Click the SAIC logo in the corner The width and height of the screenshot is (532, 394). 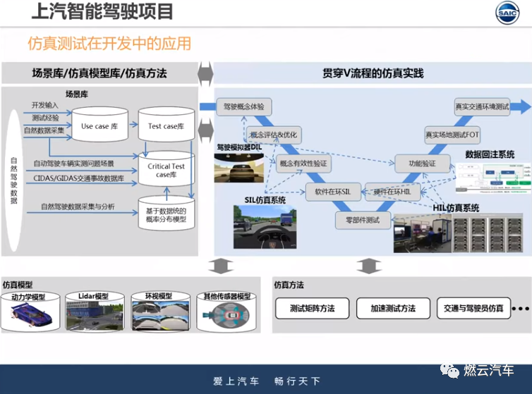coord(507,13)
